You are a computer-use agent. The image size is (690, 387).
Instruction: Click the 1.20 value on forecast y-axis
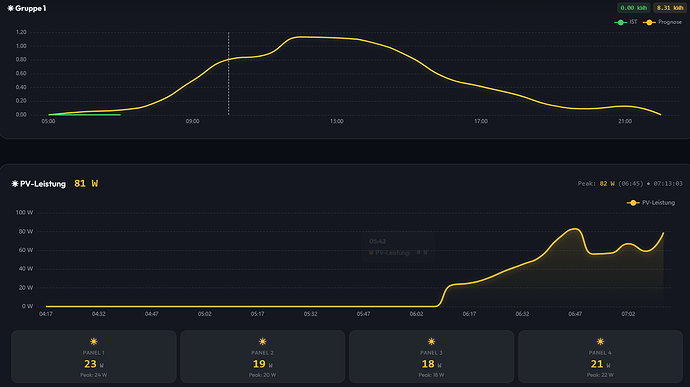21,32
